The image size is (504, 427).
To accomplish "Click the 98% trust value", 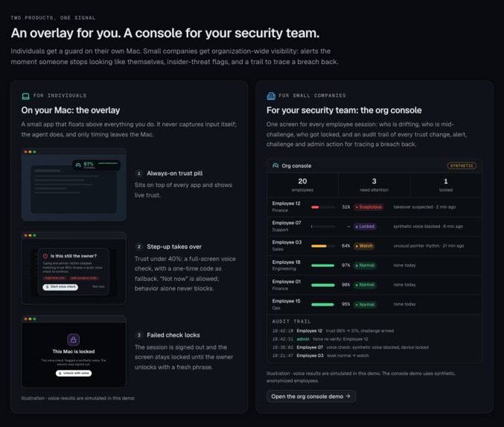I will pyautogui.click(x=346, y=285).
